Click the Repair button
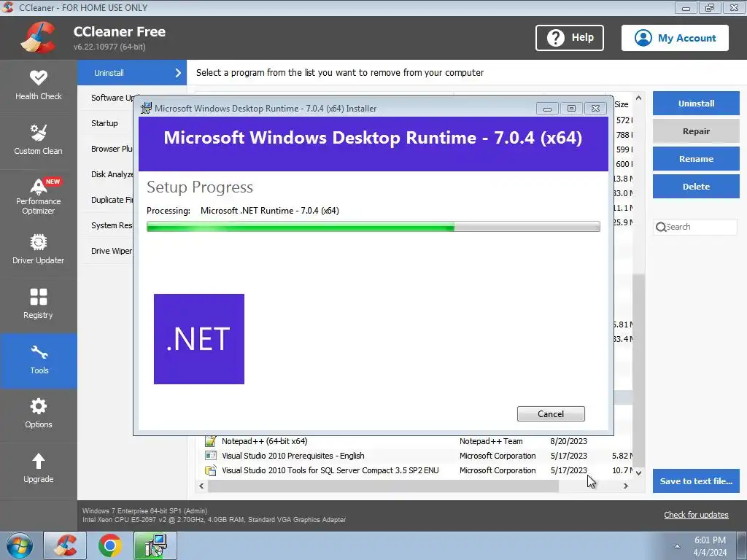This screenshot has width=747, height=560. (696, 131)
